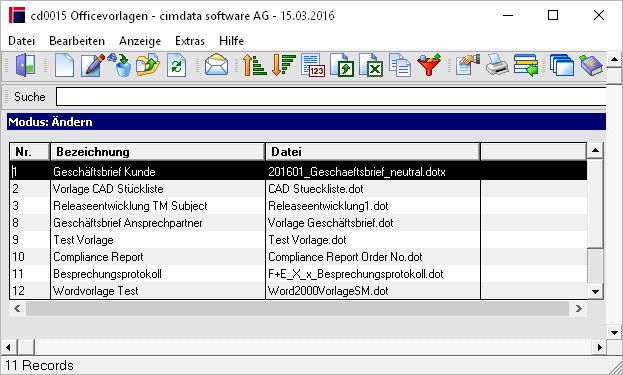
Task: Click the refresh document icon
Action: 176,65
